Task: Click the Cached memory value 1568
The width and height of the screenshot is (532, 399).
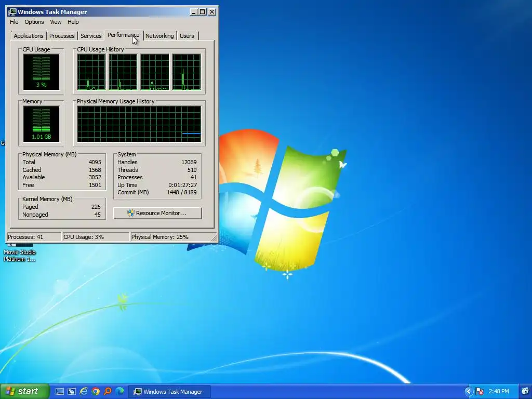Action: click(x=95, y=170)
